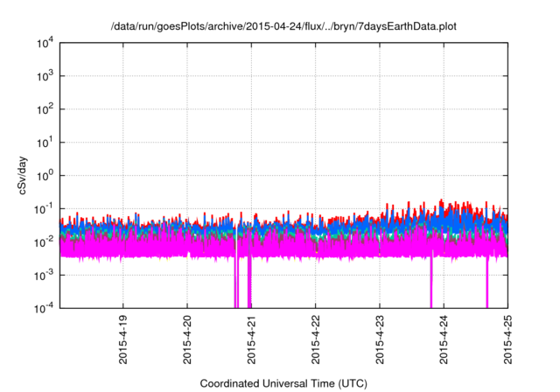Click the 10^3 y-axis tick label

pyautogui.click(x=45, y=76)
